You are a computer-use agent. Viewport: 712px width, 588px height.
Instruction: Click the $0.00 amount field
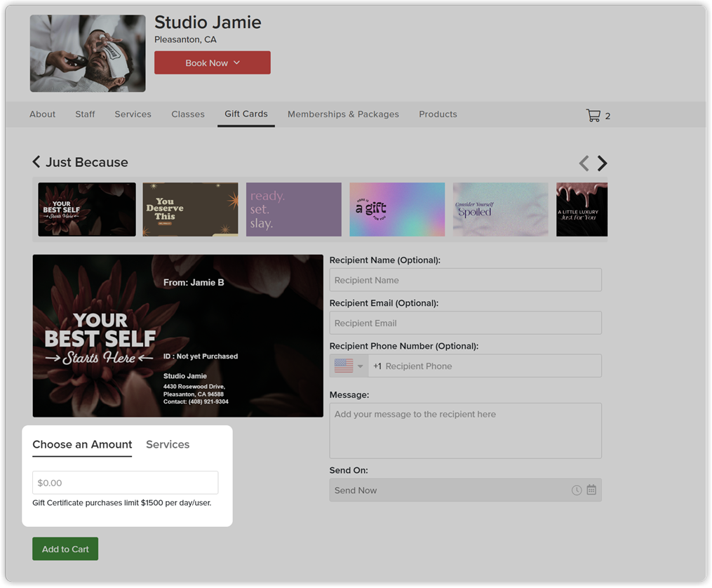point(126,483)
